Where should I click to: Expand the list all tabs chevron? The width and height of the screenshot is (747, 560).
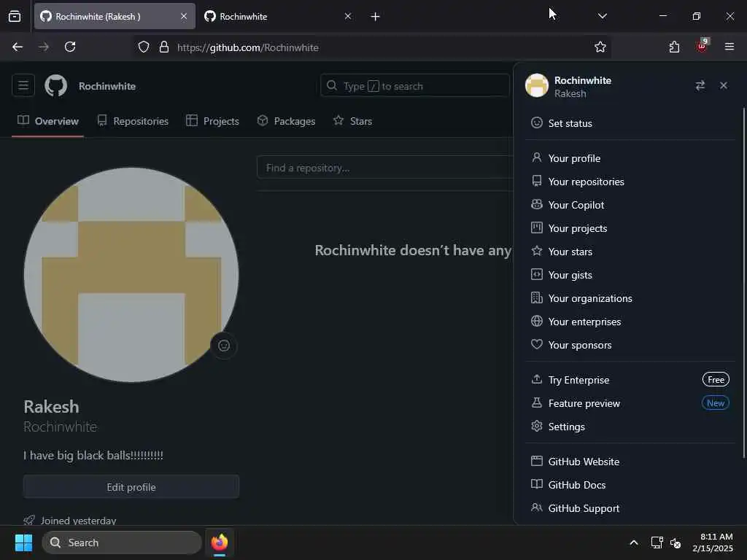point(602,16)
